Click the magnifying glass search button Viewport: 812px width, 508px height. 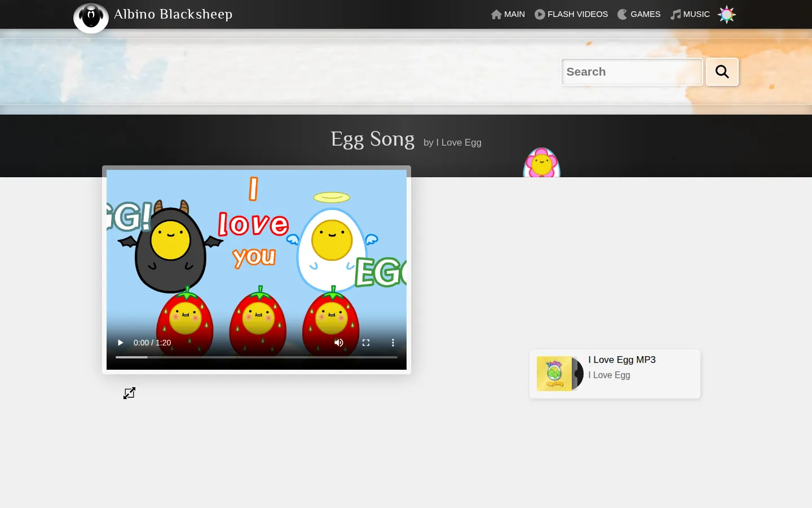pos(722,72)
